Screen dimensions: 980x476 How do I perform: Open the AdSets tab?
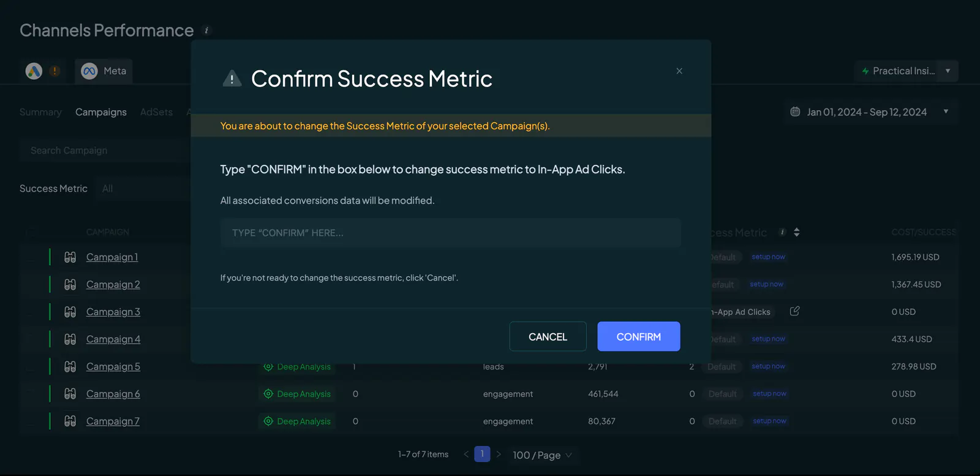click(156, 112)
